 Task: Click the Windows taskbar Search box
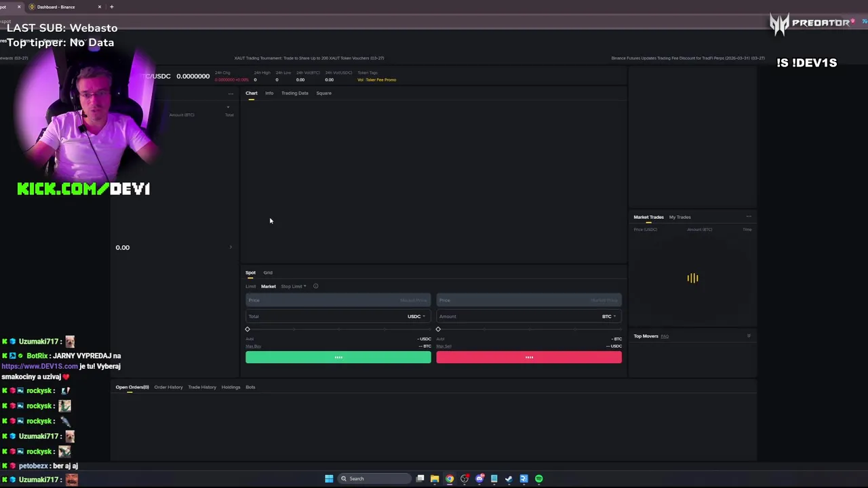[x=374, y=479]
